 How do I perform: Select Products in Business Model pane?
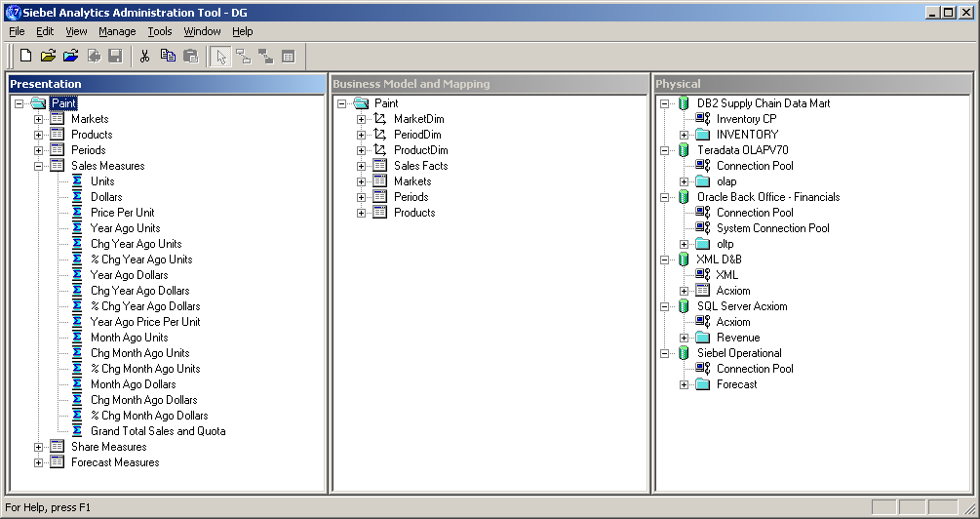[414, 213]
